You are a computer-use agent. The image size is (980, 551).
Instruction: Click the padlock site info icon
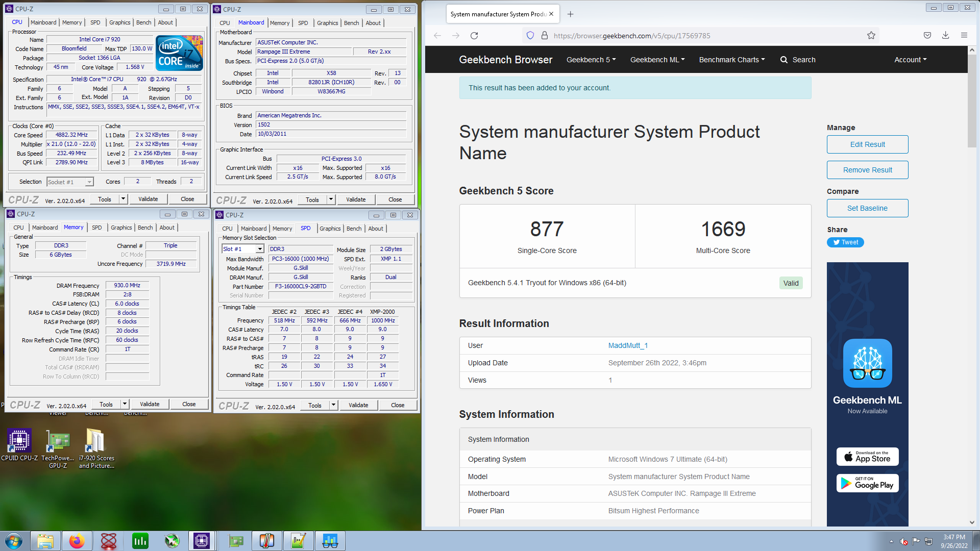545,36
